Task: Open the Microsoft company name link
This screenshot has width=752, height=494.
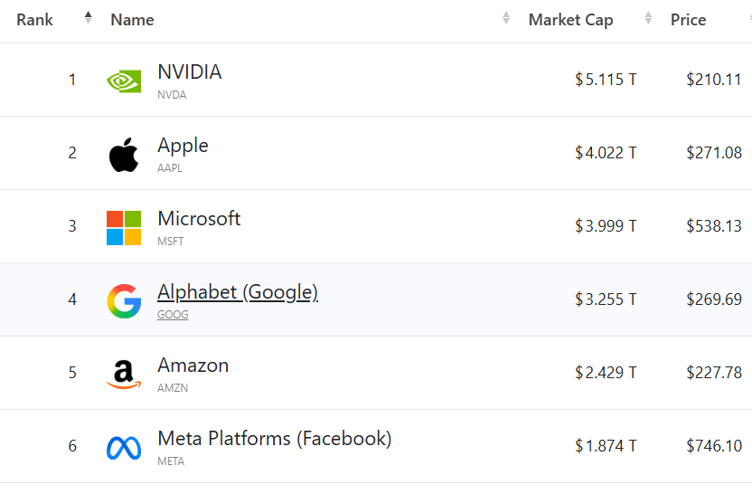Action: click(x=198, y=218)
